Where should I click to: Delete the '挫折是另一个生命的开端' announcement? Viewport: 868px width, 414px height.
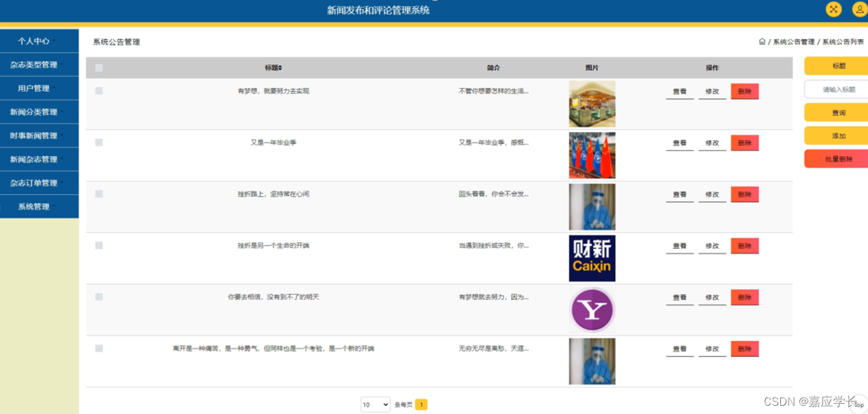point(745,246)
